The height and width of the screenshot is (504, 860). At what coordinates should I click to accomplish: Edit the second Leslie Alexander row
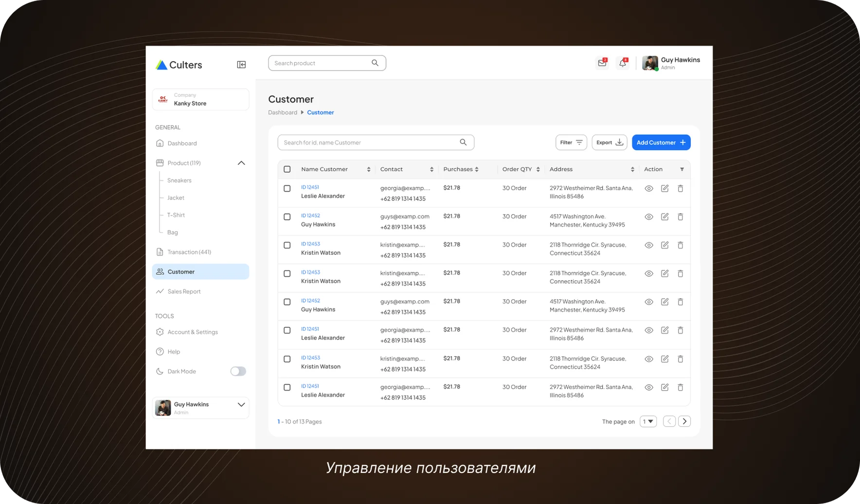(x=664, y=330)
